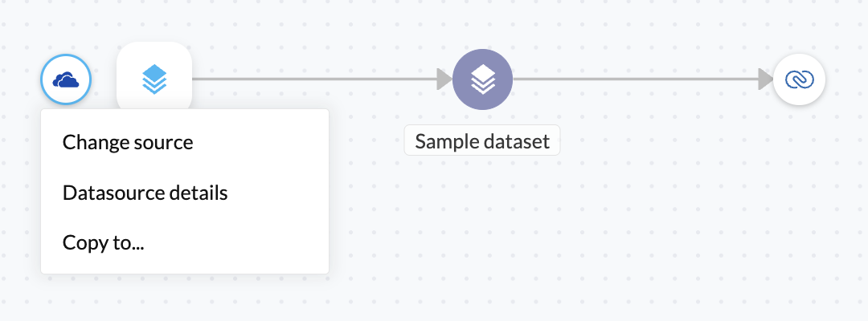Click arrowhead pointing at chain-link icon

[764, 79]
